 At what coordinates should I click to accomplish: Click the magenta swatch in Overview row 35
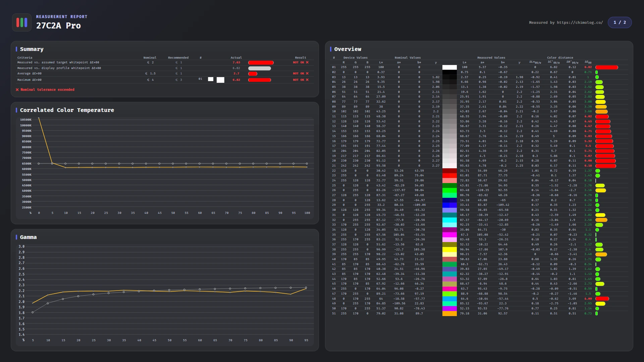(x=449, y=235)
